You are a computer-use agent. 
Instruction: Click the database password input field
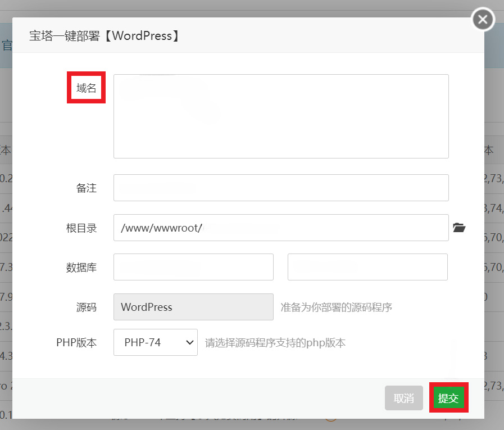[x=367, y=267]
